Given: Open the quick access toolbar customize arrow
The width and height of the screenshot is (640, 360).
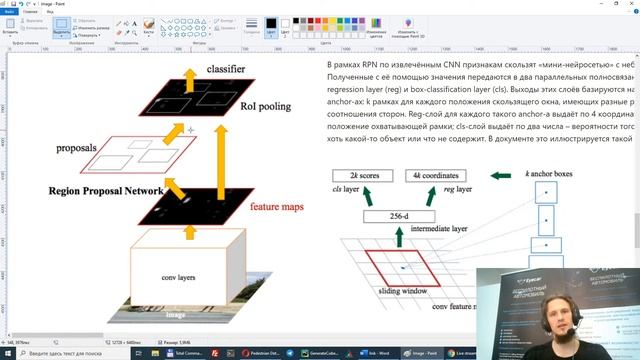Looking at the screenshot, I should click(35, 4).
